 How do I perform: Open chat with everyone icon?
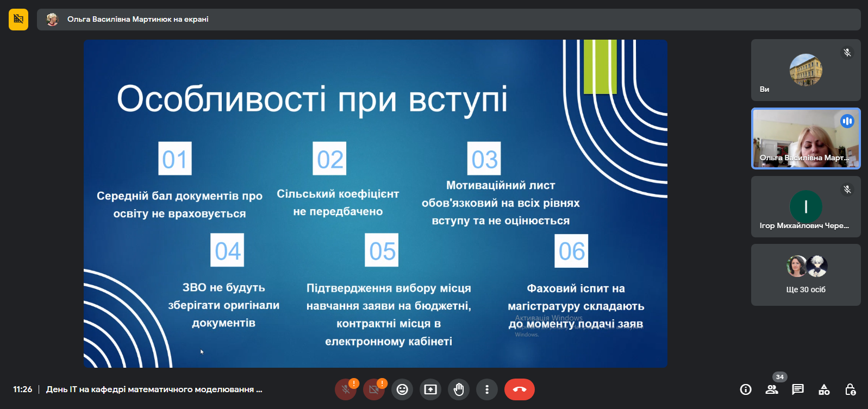click(798, 389)
